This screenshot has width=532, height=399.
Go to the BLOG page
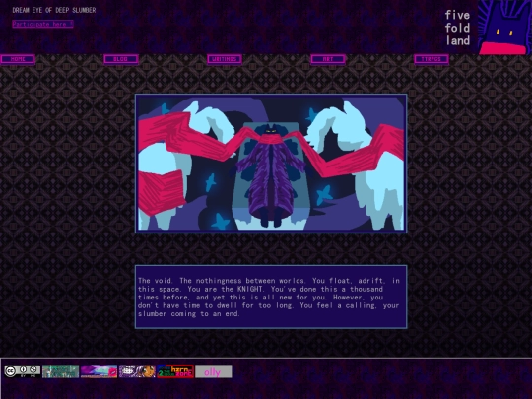(121, 59)
